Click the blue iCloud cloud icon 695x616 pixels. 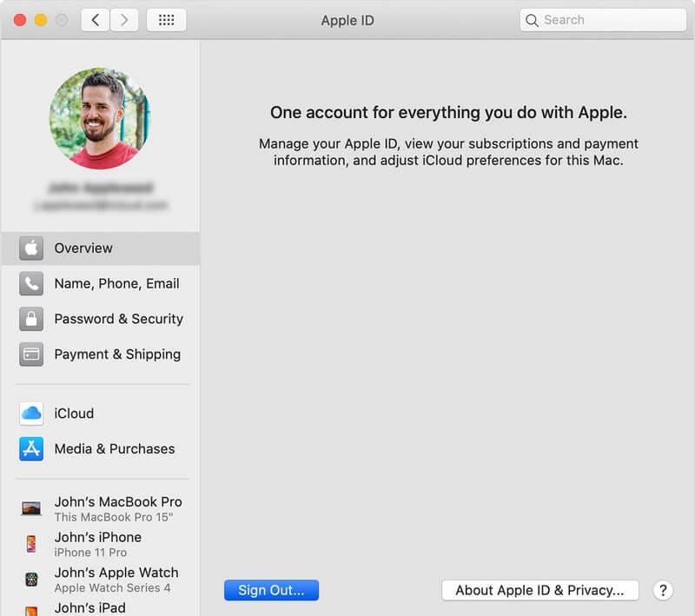coord(31,414)
